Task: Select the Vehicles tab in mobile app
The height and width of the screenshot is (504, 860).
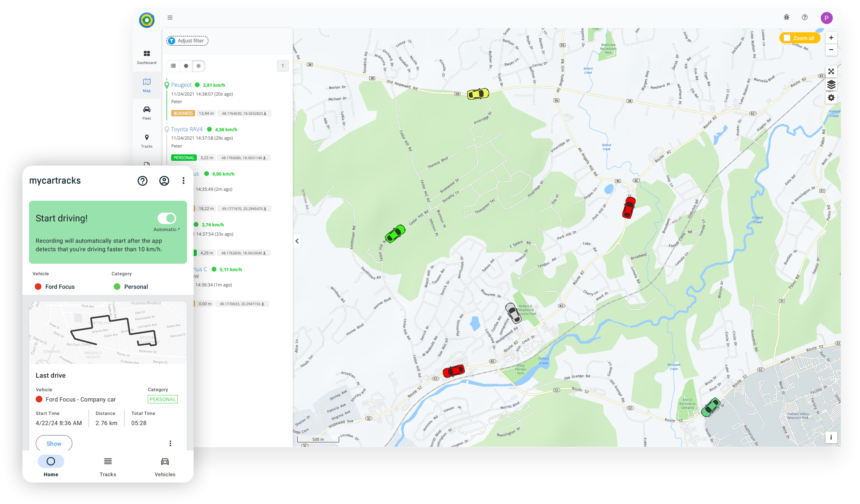Action: tap(165, 466)
